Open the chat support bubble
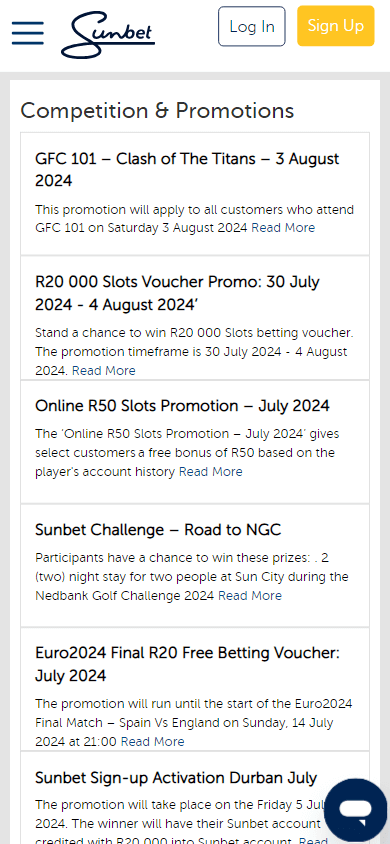Viewport: 390px width, 844px height. pyautogui.click(x=356, y=811)
